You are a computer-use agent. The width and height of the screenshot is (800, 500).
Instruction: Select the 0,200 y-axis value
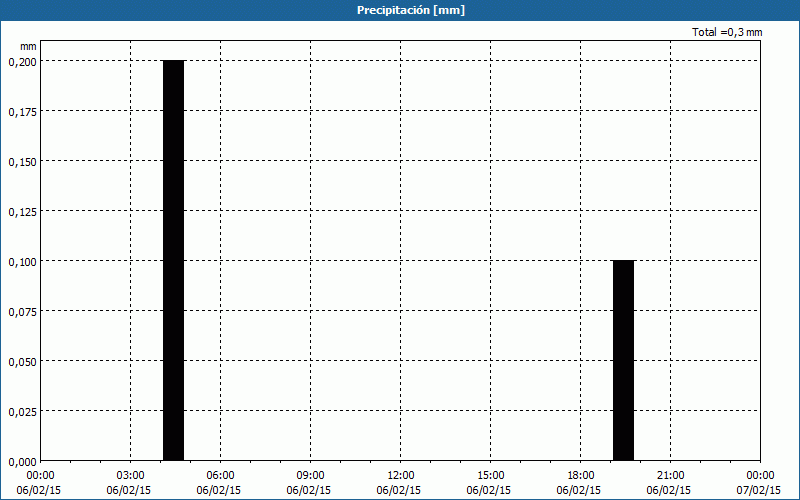pos(22,62)
